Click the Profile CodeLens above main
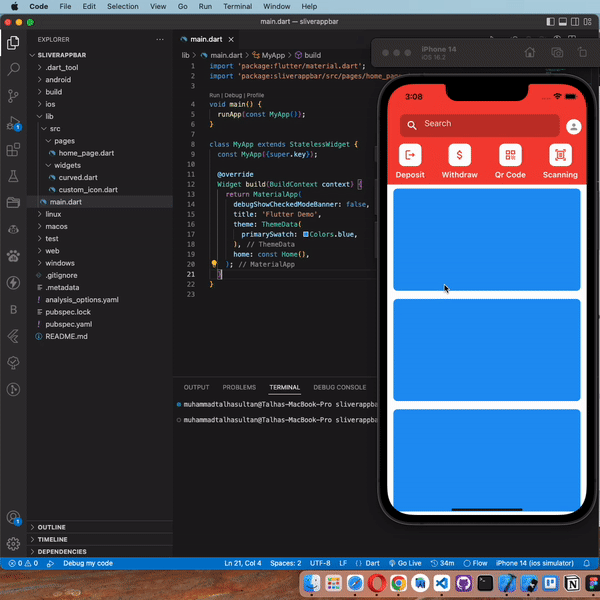 click(x=255, y=95)
